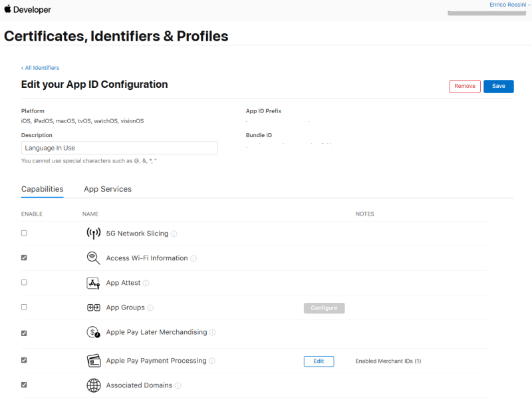The height and width of the screenshot is (398, 532).
Task: Click the Access Wi-Fi Information magnifier icon
Action: 93,258
